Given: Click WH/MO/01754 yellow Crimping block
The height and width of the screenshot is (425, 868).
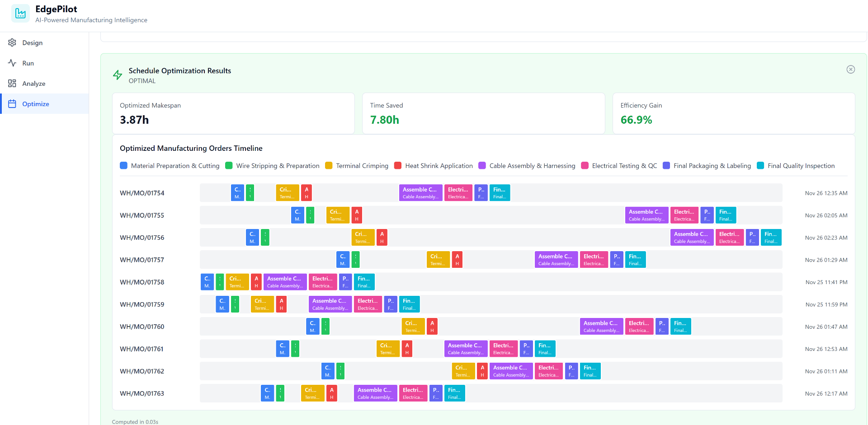Looking at the screenshot, I should [x=288, y=193].
